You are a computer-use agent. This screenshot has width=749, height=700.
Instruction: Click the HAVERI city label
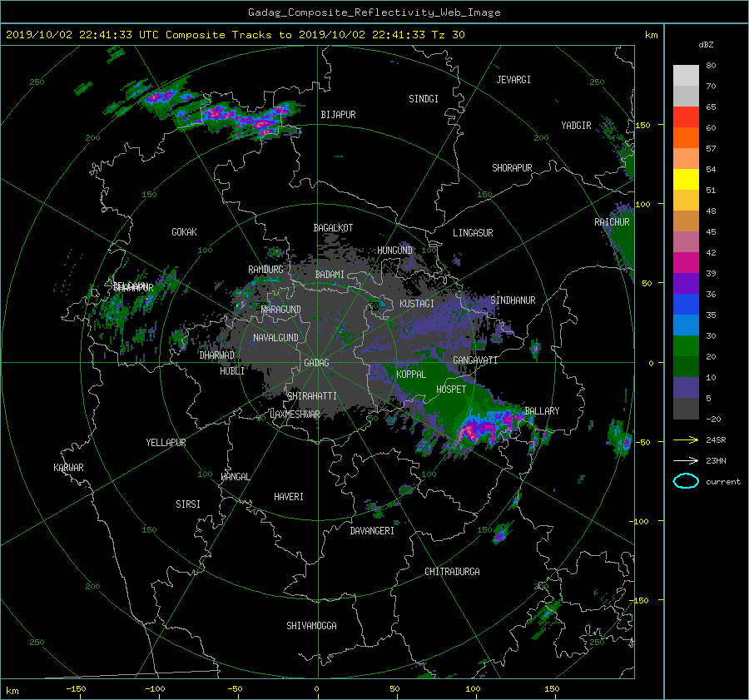tap(289, 496)
